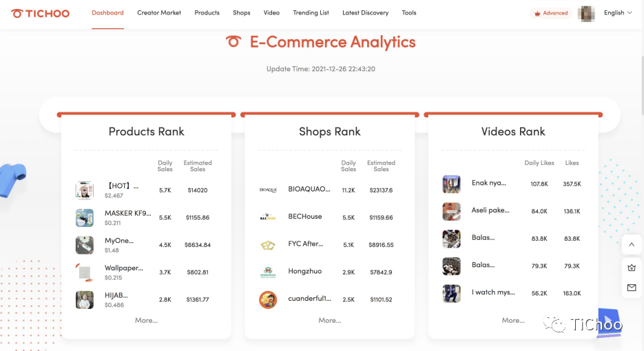The height and width of the screenshot is (351, 644).
Task: Click the cuanderful1 shop avatar
Action: [x=268, y=299]
